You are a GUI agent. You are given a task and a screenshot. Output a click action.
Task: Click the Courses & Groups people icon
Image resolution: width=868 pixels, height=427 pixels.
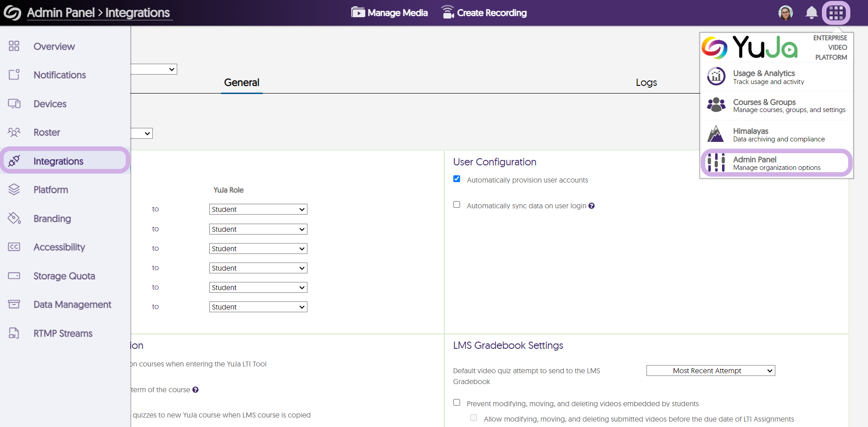(x=716, y=105)
